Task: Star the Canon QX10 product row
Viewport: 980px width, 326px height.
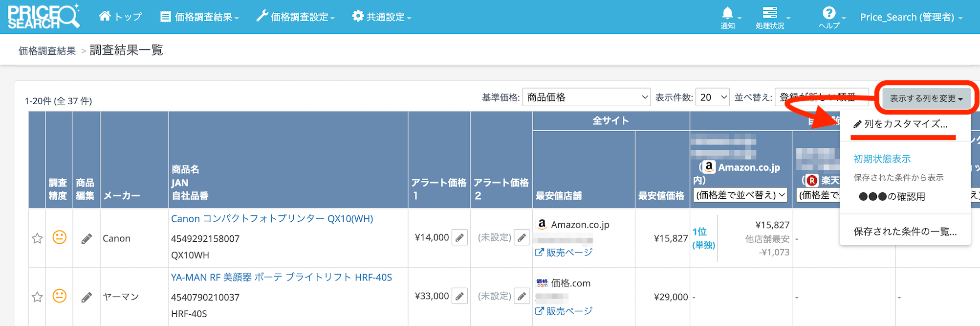Action: coord(37,239)
